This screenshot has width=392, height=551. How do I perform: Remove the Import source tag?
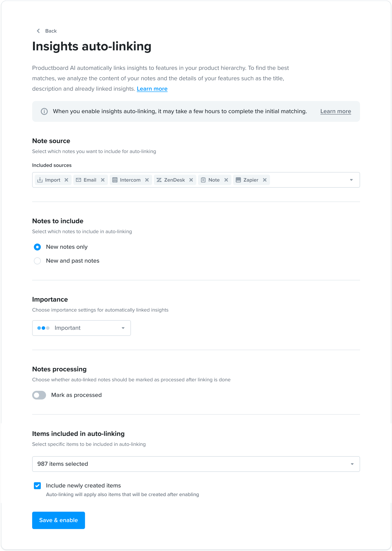pyautogui.click(x=67, y=180)
